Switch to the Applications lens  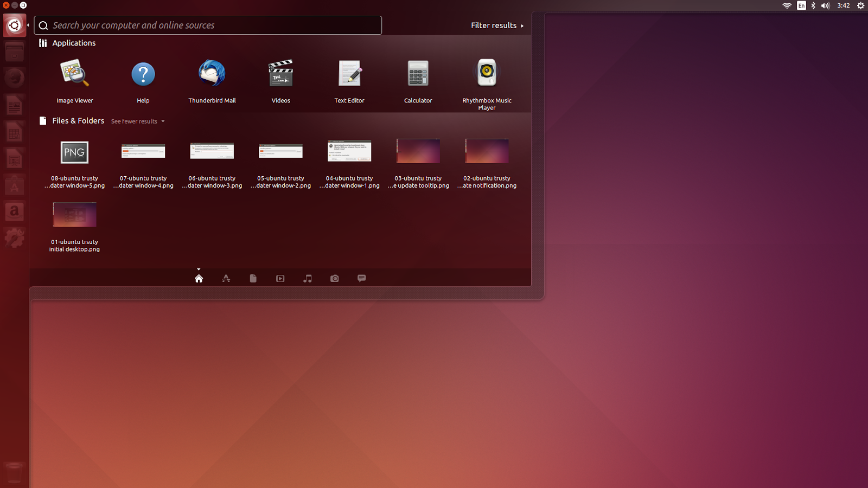click(x=226, y=278)
